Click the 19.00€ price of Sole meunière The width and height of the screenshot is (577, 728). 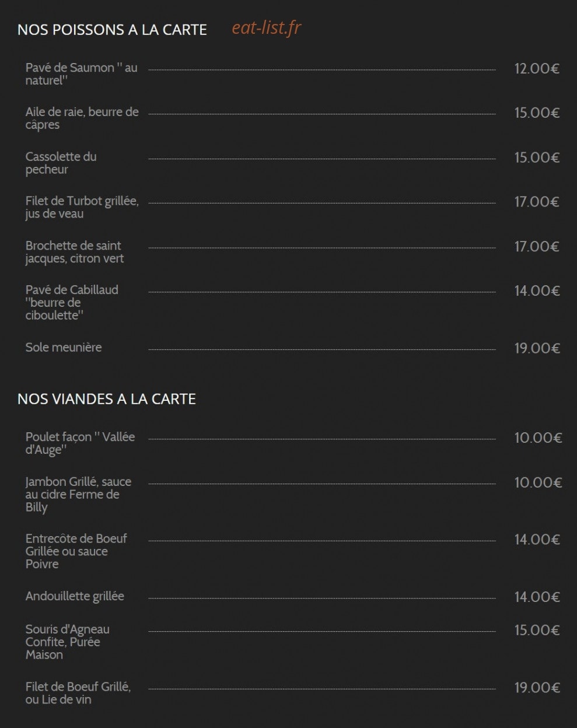tap(537, 348)
